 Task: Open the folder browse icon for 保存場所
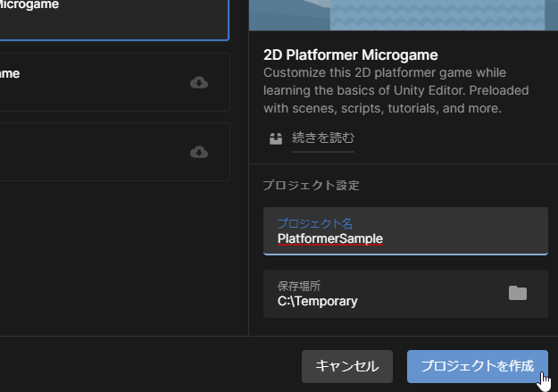point(518,294)
